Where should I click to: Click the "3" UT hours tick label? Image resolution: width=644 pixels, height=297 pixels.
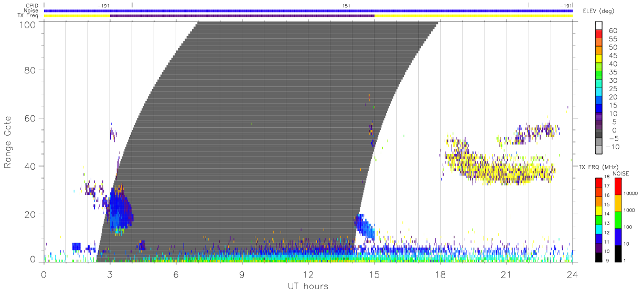click(110, 274)
